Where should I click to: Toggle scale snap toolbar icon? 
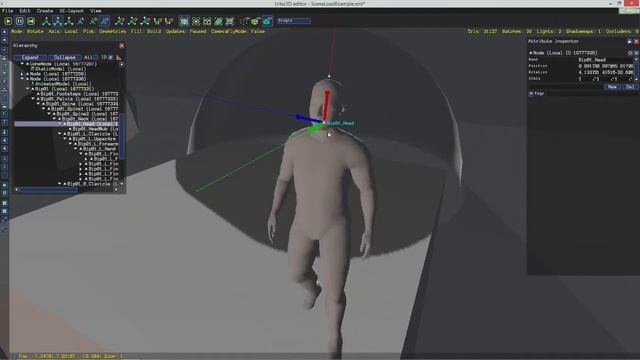click(145, 21)
